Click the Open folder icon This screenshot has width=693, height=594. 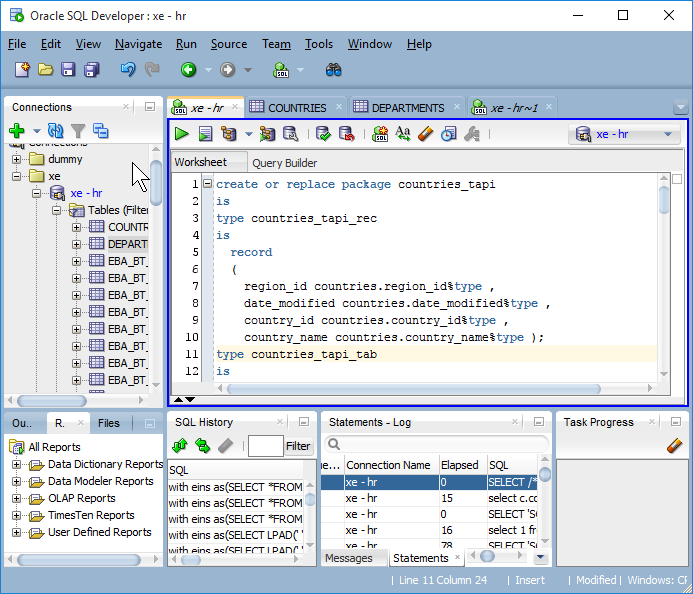click(45, 69)
